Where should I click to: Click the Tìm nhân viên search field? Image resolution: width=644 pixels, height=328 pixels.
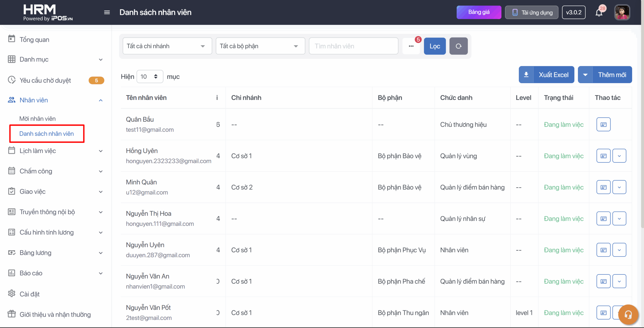353,46
